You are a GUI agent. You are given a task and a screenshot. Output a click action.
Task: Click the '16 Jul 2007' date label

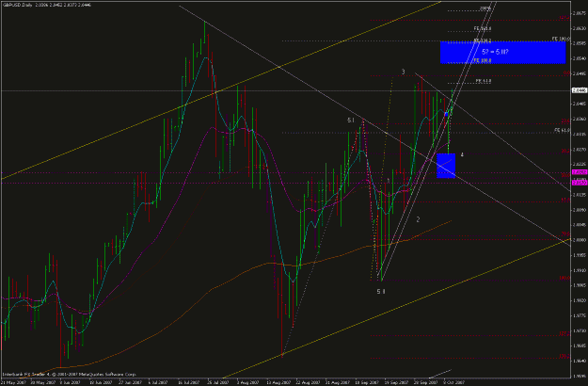(189, 382)
